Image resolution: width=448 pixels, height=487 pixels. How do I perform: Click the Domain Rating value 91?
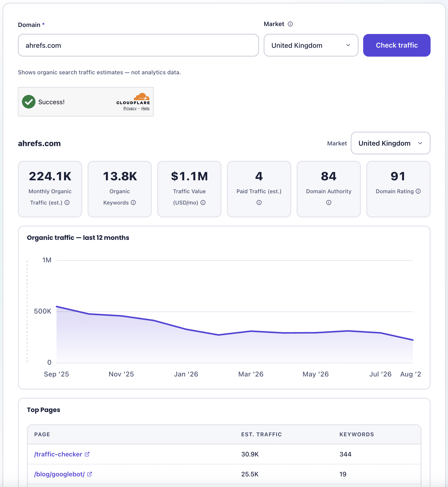click(398, 176)
